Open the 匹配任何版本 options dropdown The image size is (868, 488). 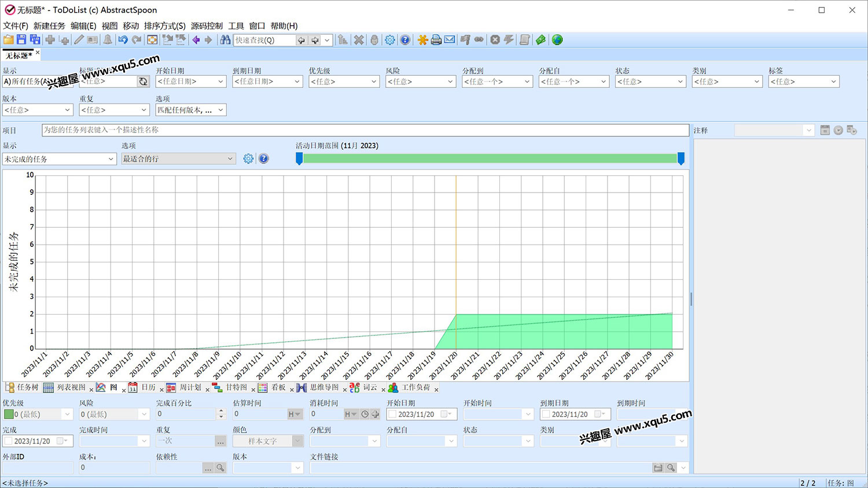pos(220,110)
